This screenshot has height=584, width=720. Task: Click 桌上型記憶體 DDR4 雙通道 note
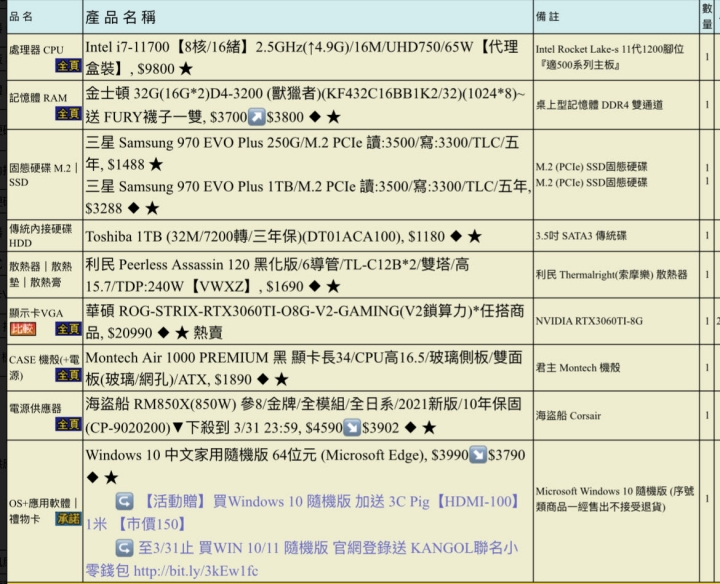pos(599,105)
